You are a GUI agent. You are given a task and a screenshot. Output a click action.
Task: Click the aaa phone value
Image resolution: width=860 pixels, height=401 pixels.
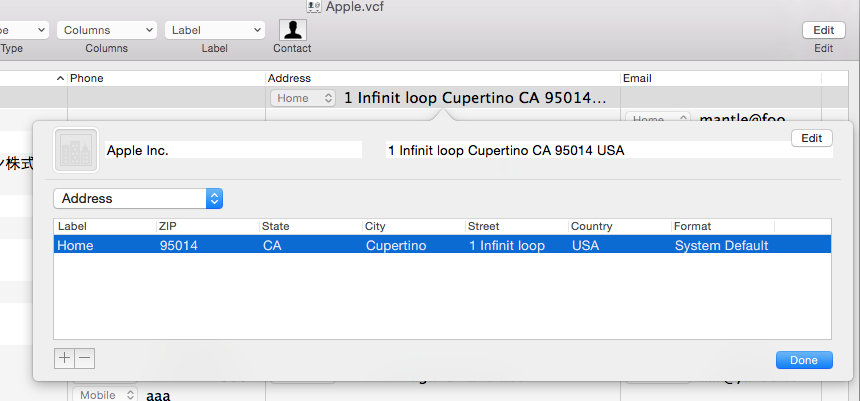point(159,395)
